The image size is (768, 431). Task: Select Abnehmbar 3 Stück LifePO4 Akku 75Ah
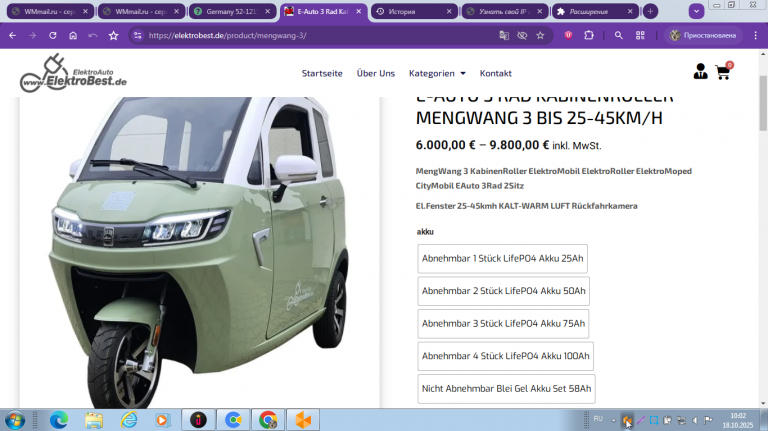pyautogui.click(x=503, y=324)
